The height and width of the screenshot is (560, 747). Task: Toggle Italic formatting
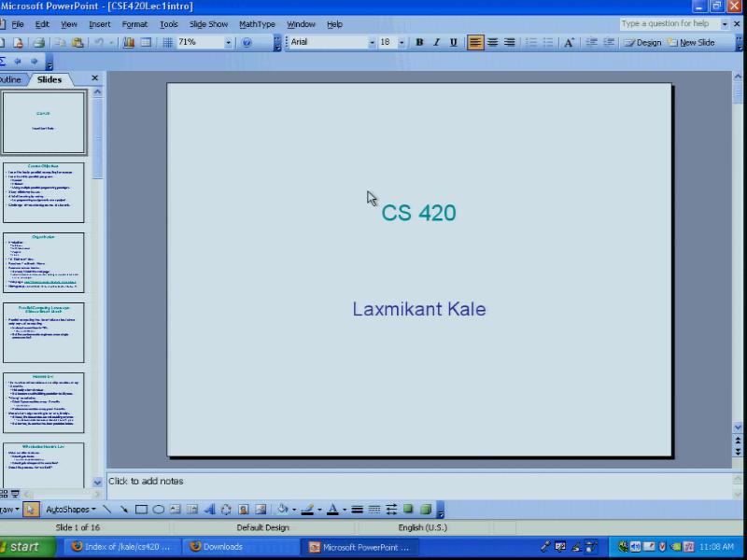[436, 43]
